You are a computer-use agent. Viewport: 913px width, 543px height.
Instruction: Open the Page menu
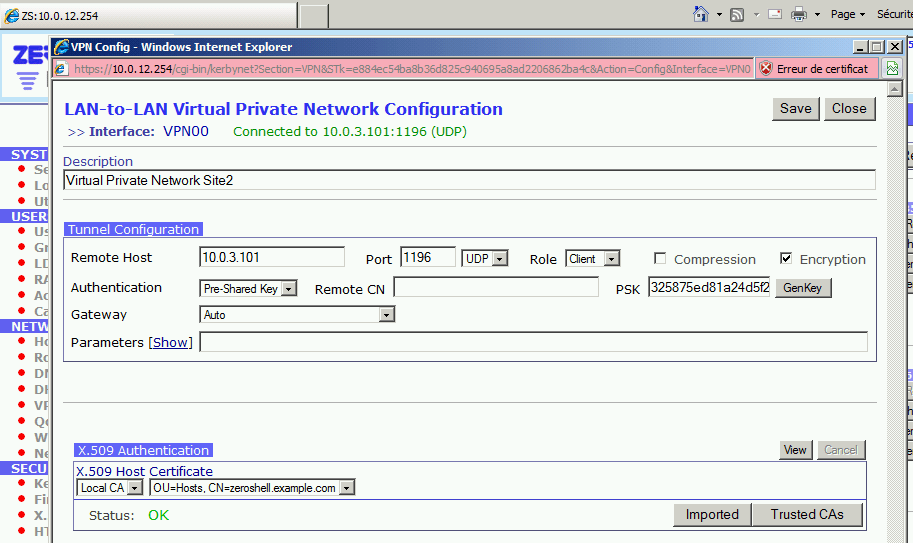[x=848, y=14]
